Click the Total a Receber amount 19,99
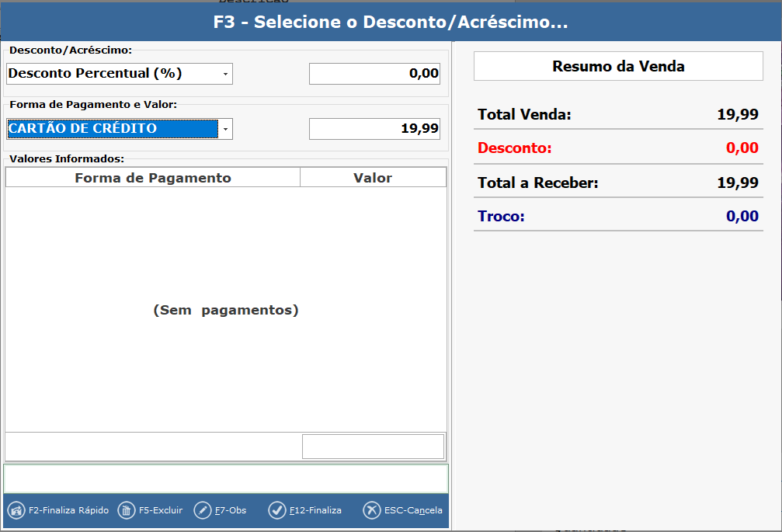The height and width of the screenshot is (532, 782). (738, 183)
